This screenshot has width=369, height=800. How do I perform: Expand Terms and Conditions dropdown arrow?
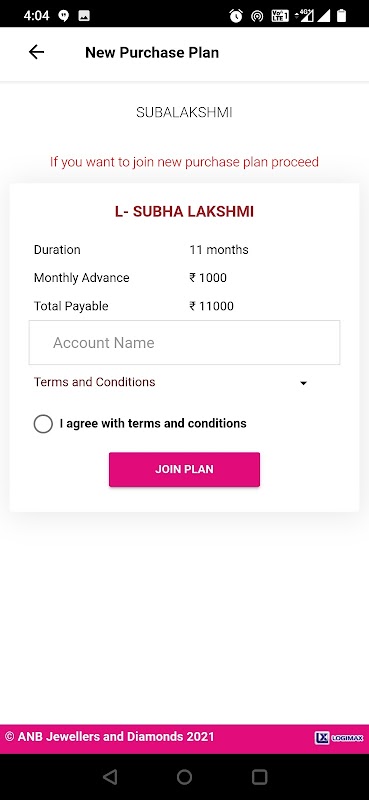[x=304, y=383]
